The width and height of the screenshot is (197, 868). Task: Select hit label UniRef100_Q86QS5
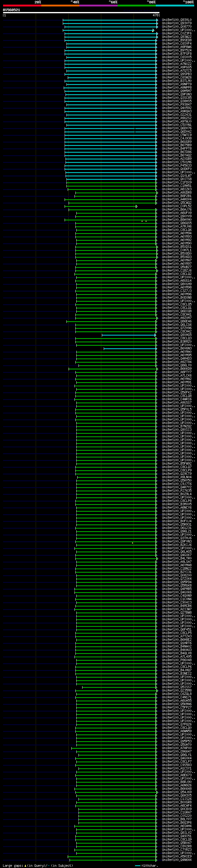coord(177,223)
